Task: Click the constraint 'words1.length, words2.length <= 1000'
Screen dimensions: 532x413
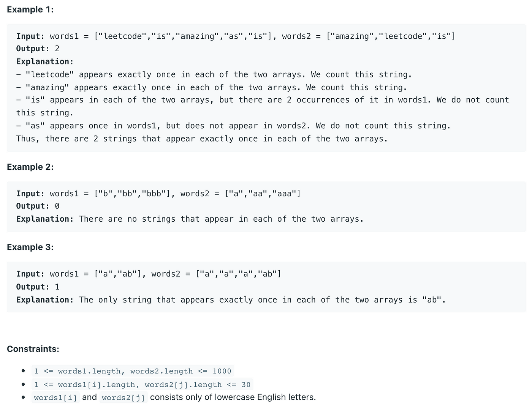Action: tap(133, 371)
